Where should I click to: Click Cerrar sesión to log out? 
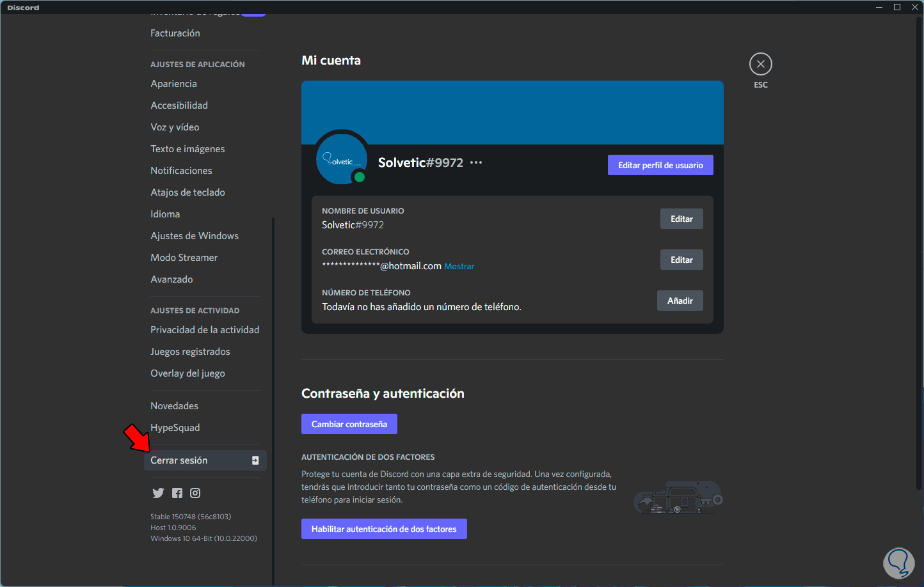tap(205, 460)
